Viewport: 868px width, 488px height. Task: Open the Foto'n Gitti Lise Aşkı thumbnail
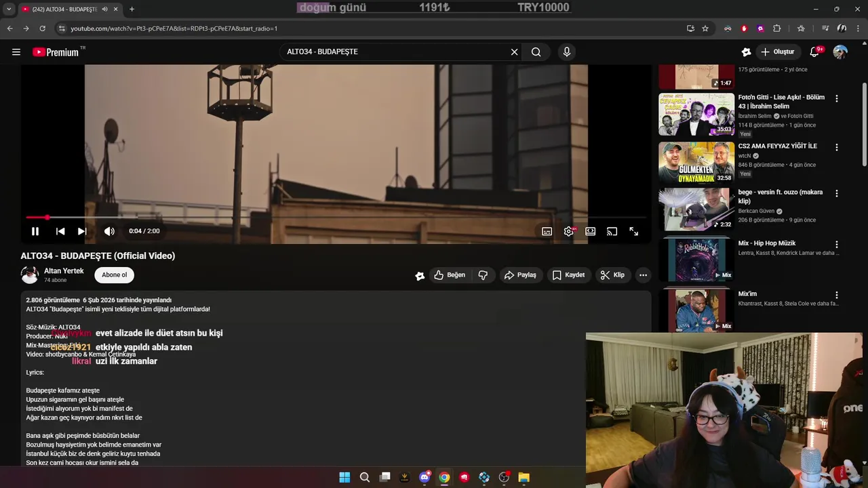[696, 115]
